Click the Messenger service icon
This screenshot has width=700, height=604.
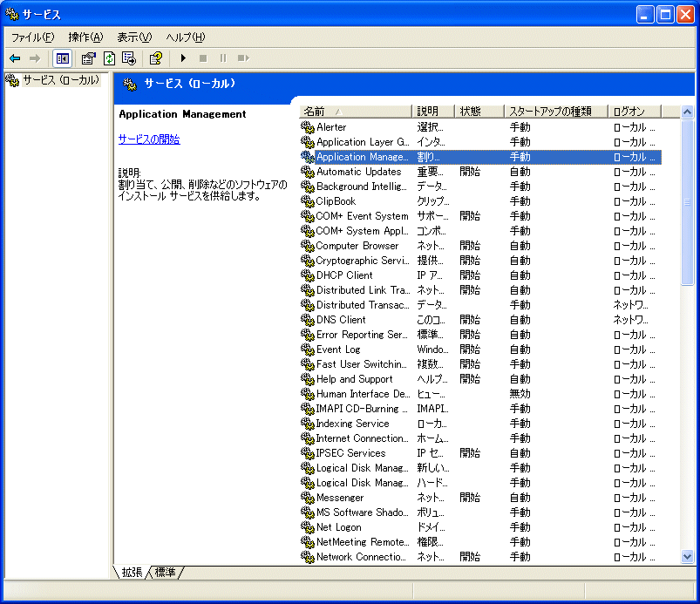point(308,498)
